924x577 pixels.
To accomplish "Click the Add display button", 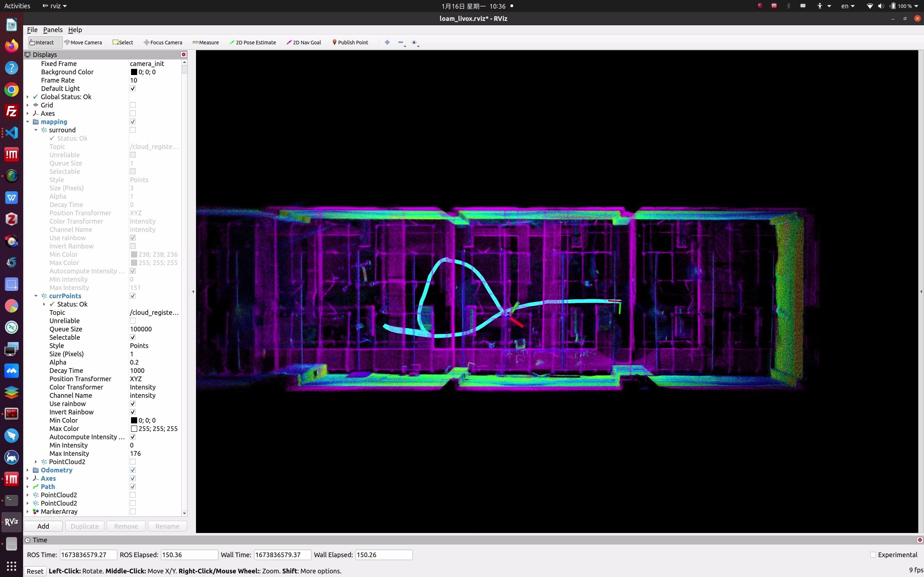I will tap(43, 526).
